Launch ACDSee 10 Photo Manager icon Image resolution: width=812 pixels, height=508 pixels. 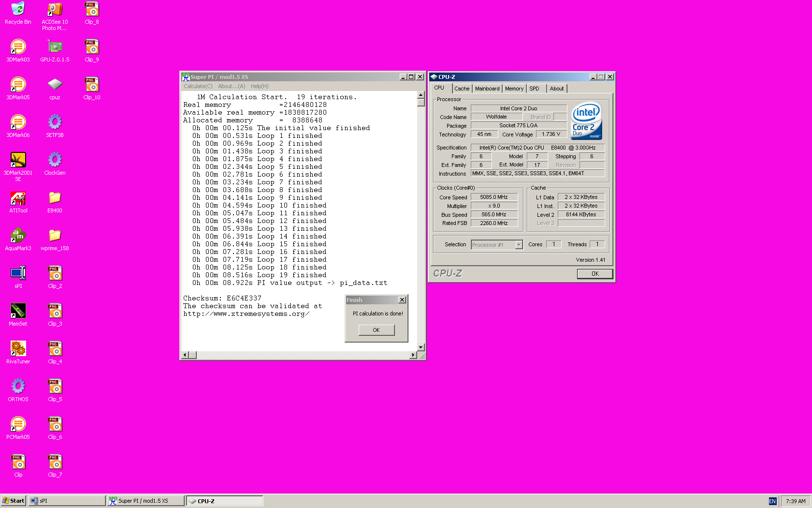[x=55, y=16]
